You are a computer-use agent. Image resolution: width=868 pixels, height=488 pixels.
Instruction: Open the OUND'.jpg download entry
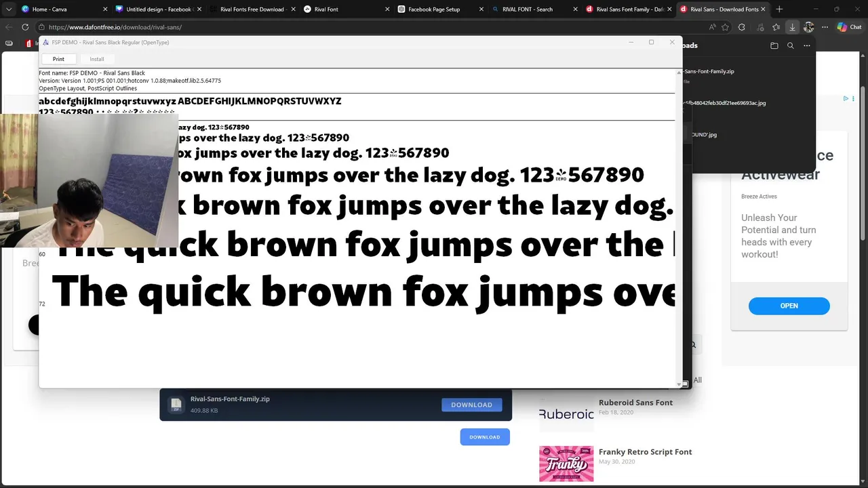coord(704,135)
